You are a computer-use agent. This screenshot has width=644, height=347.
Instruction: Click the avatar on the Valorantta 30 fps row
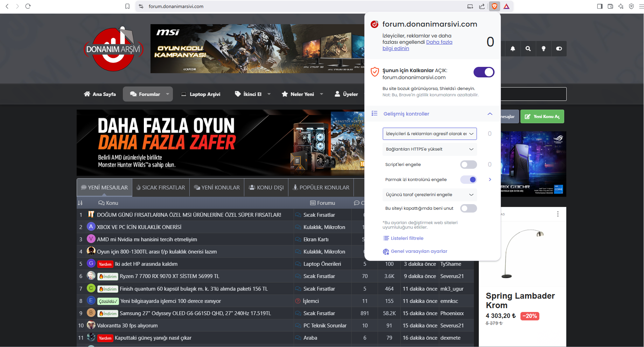click(91, 325)
